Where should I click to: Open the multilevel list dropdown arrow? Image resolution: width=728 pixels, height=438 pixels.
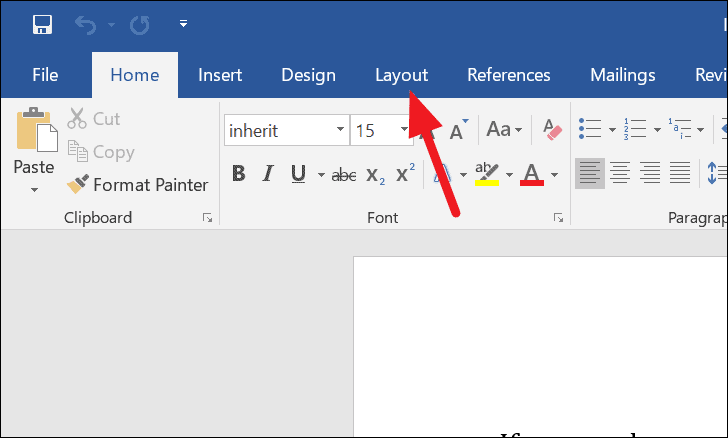(701, 130)
